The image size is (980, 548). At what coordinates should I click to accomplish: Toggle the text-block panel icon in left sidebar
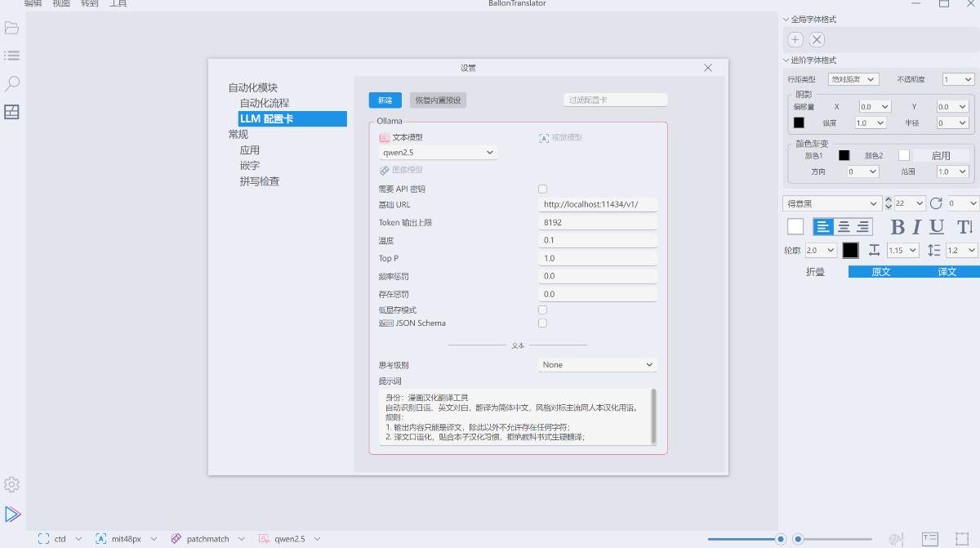pyautogui.click(x=11, y=112)
